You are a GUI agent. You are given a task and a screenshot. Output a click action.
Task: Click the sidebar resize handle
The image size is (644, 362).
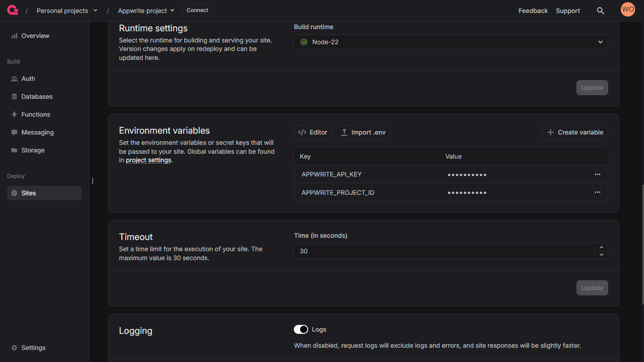pyautogui.click(x=93, y=181)
